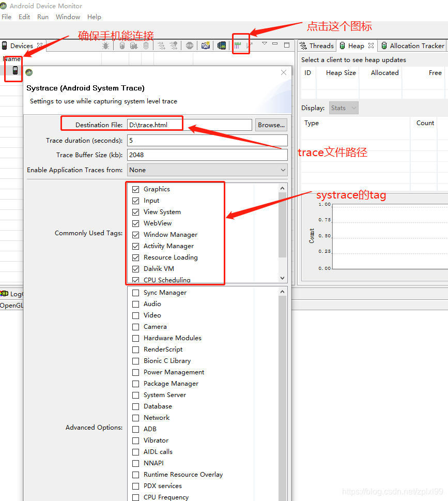
Task: Open the Window menu
Action: pyautogui.click(x=68, y=17)
